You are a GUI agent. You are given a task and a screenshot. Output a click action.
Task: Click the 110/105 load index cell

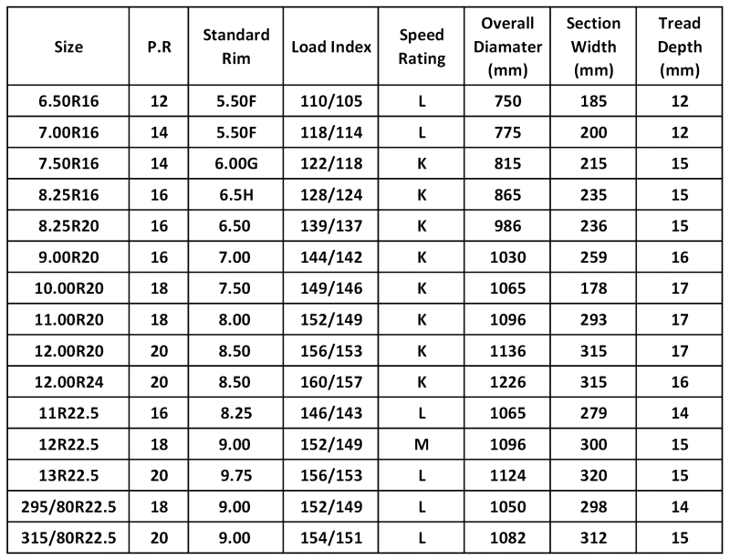click(331, 101)
